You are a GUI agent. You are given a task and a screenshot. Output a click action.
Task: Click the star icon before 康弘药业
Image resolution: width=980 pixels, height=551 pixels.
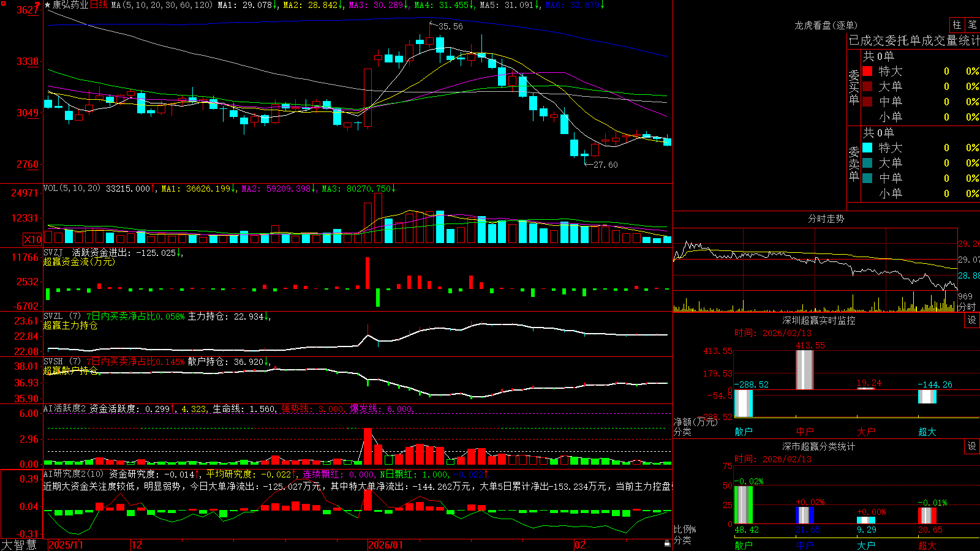tap(48, 5)
